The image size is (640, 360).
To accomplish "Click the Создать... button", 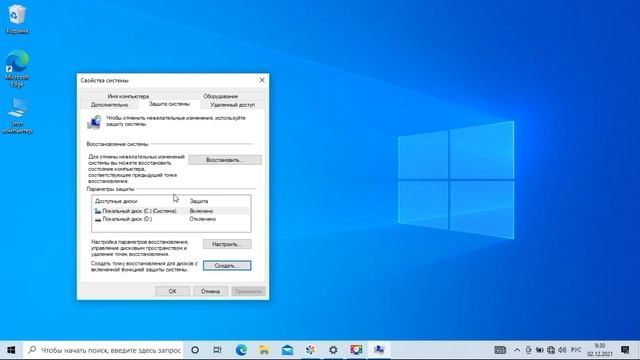I will pyautogui.click(x=227, y=266).
